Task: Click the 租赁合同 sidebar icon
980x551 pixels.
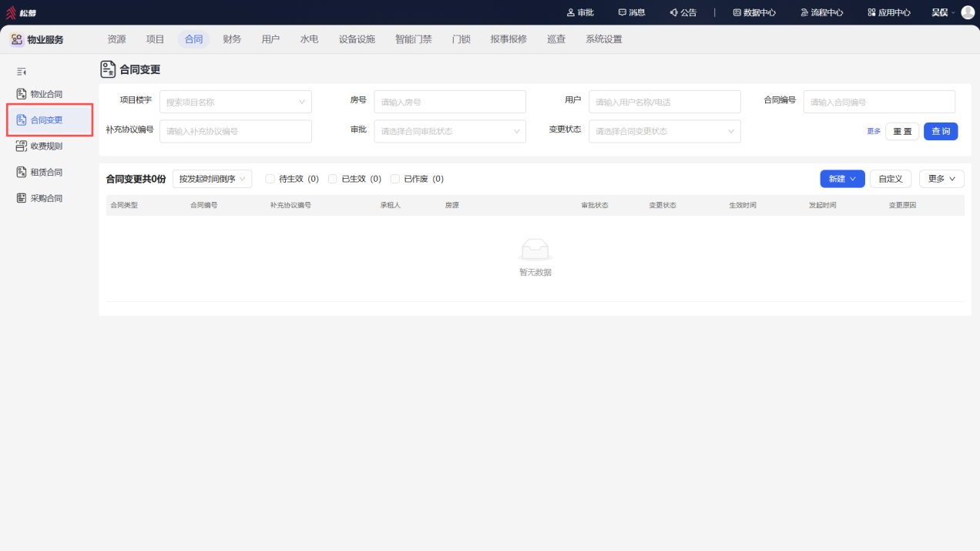Action: (22, 173)
